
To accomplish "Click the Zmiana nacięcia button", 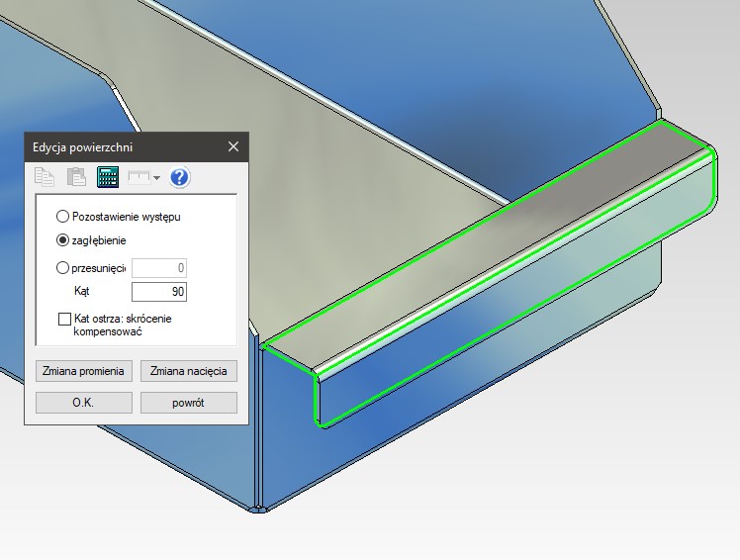I will coord(189,371).
